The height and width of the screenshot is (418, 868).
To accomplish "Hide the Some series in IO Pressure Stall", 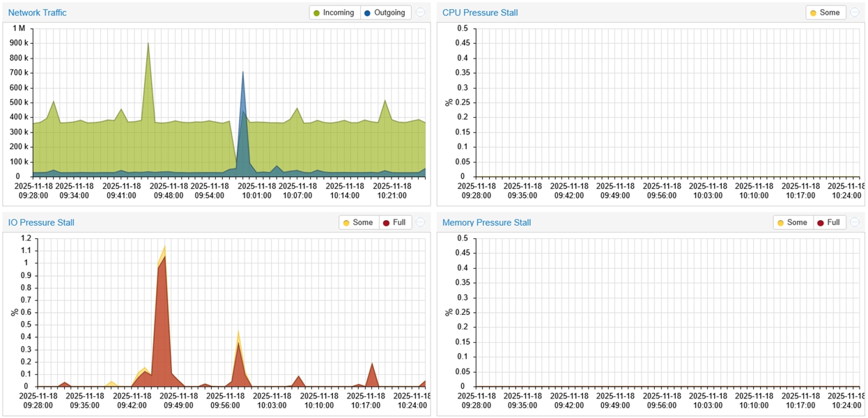I will click(x=358, y=222).
